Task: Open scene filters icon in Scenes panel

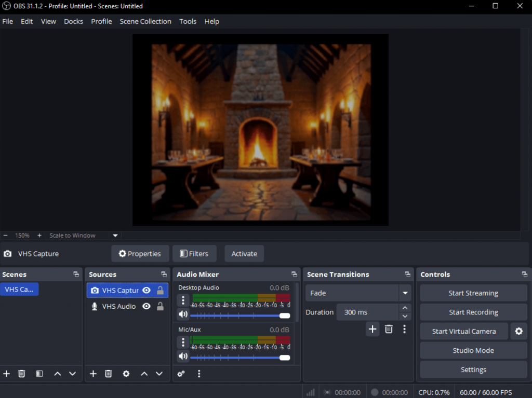Action: coord(39,374)
